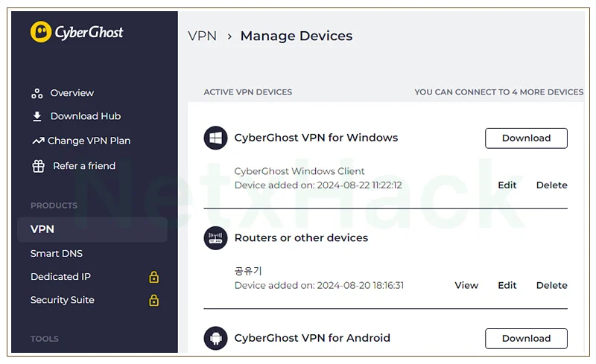Click the Download Hub arrow icon
The image size is (596, 364).
pos(37,116)
